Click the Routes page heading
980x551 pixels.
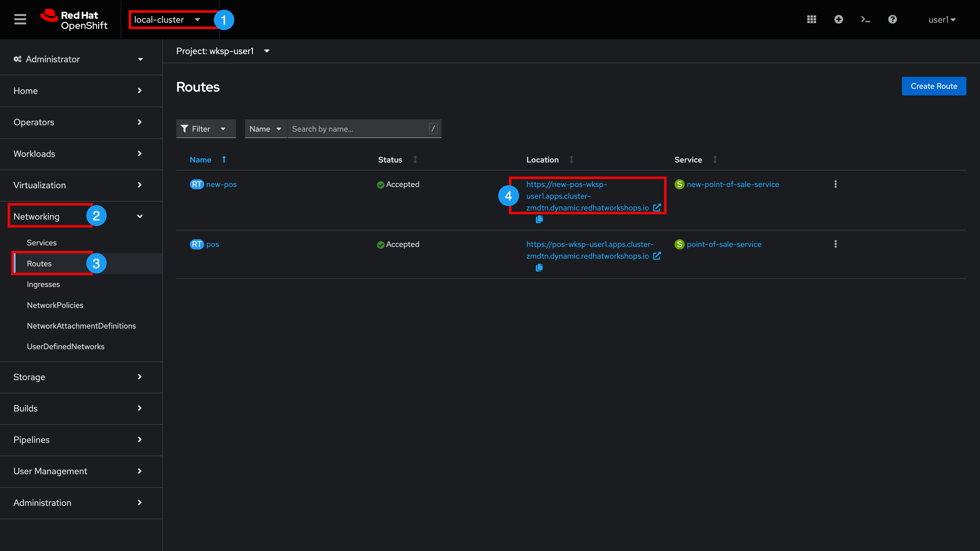coord(198,87)
